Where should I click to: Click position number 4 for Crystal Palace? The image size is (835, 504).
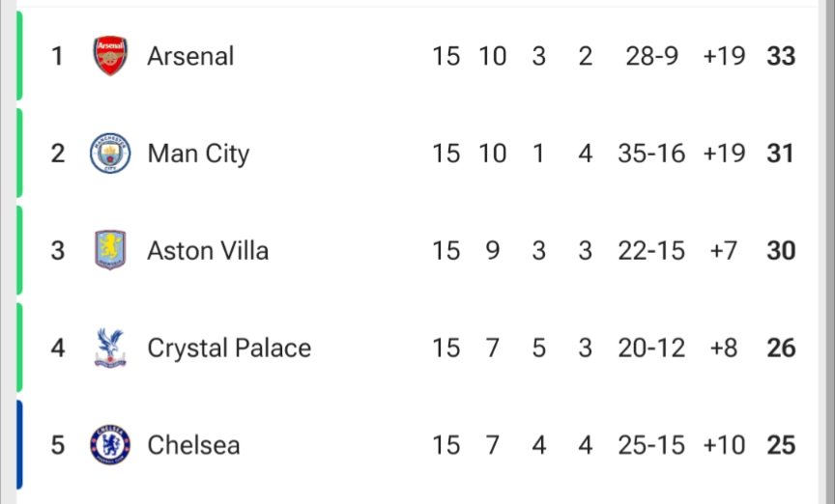click(58, 348)
